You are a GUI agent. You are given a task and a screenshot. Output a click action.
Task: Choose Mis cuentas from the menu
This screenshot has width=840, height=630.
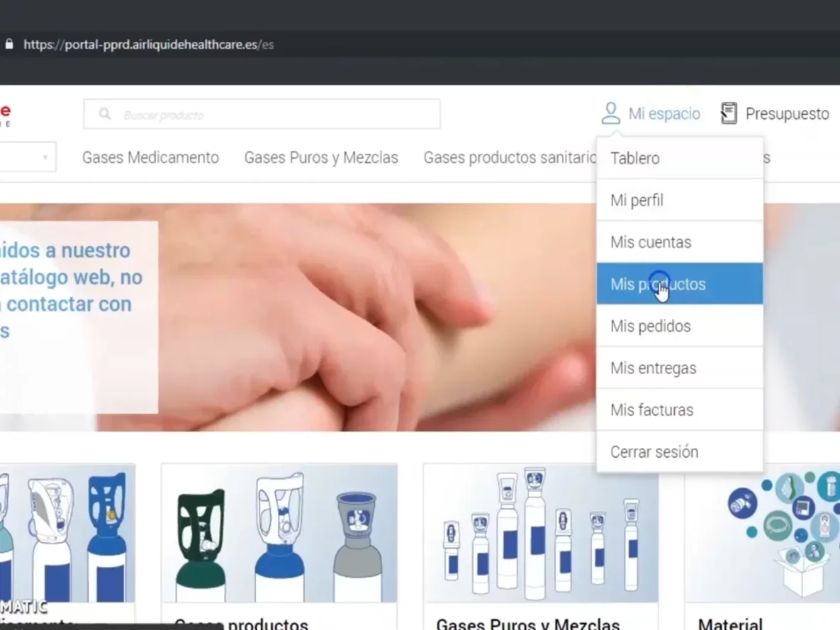pyautogui.click(x=650, y=242)
